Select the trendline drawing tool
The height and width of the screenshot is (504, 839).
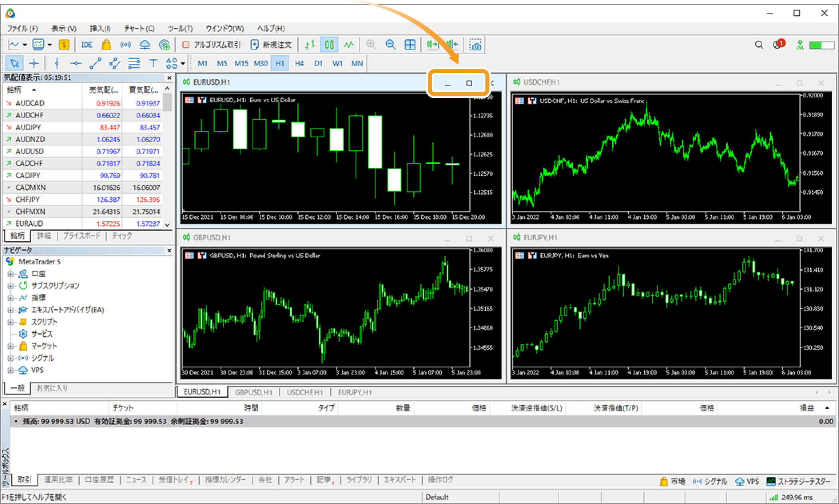point(95,63)
